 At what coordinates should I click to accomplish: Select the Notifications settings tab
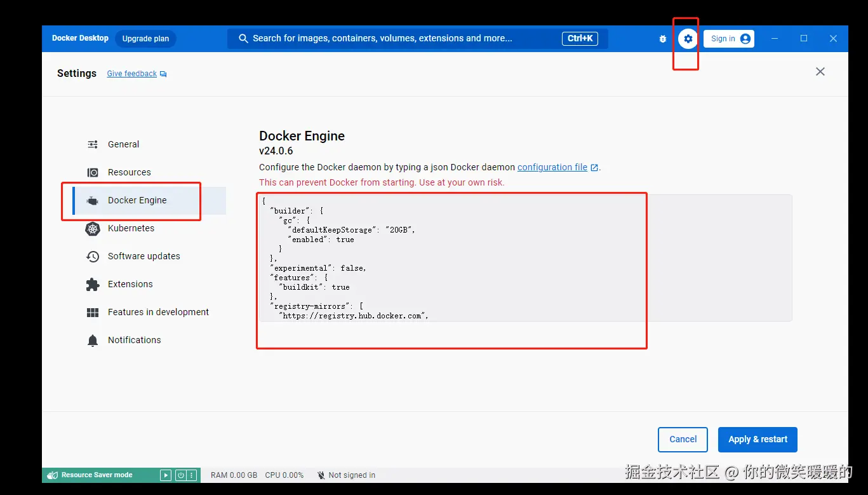(x=149, y=340)
